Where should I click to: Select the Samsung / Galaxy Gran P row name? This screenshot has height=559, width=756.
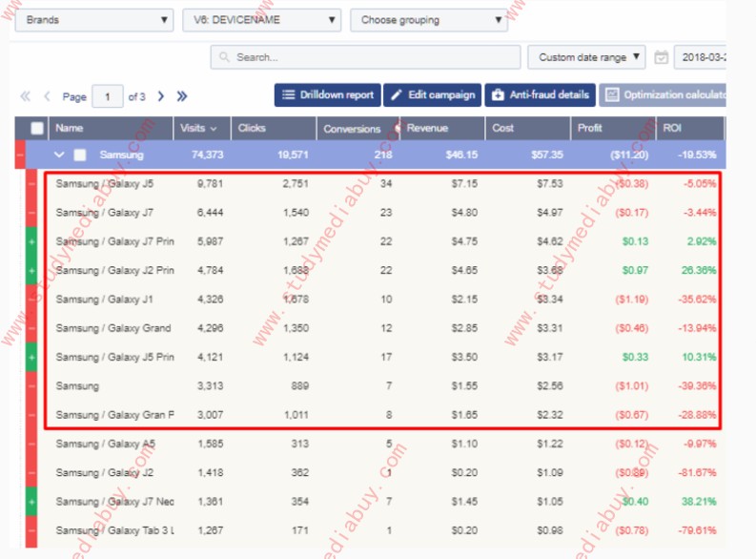(114, 415)
